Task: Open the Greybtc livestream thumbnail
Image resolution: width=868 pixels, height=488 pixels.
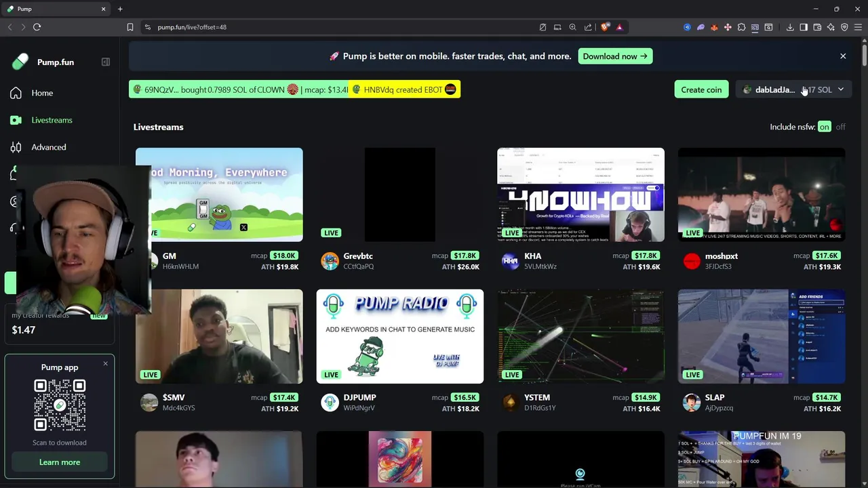Action: pyautogui.click(x=400, y=195)
